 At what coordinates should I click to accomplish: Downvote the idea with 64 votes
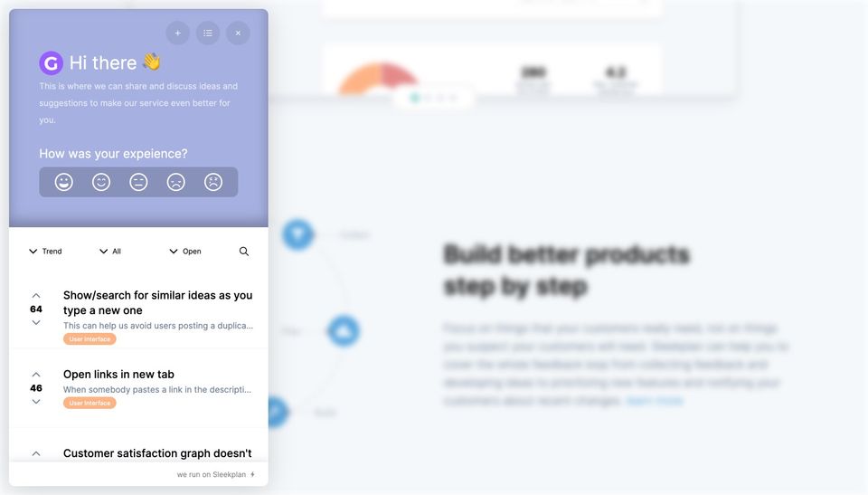(x=36, y=322)
